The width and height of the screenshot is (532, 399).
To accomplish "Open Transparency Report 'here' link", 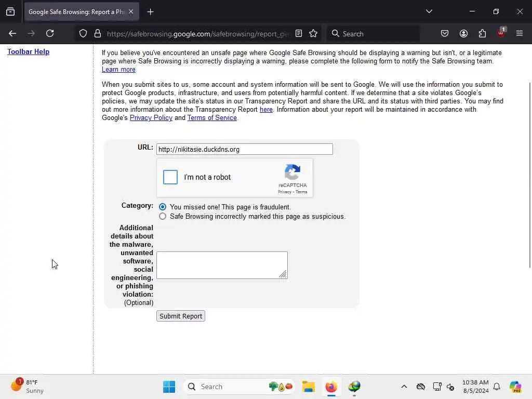I will coord(266,110).
